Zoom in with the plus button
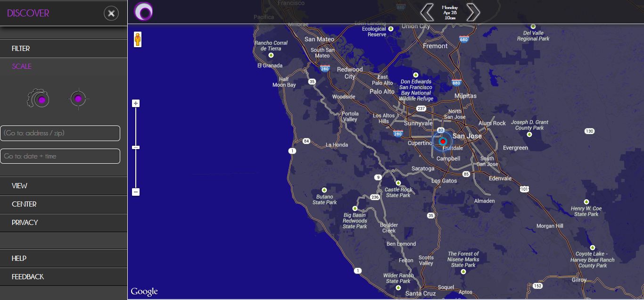Image resolution: width=644 pixels, height=300 pixels. 136,103
